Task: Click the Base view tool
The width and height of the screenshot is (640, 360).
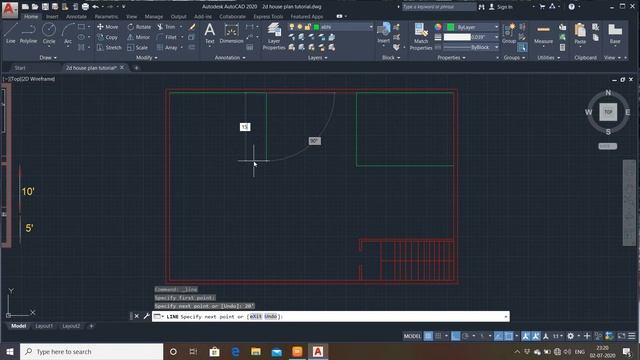Action: pos(615,33)
